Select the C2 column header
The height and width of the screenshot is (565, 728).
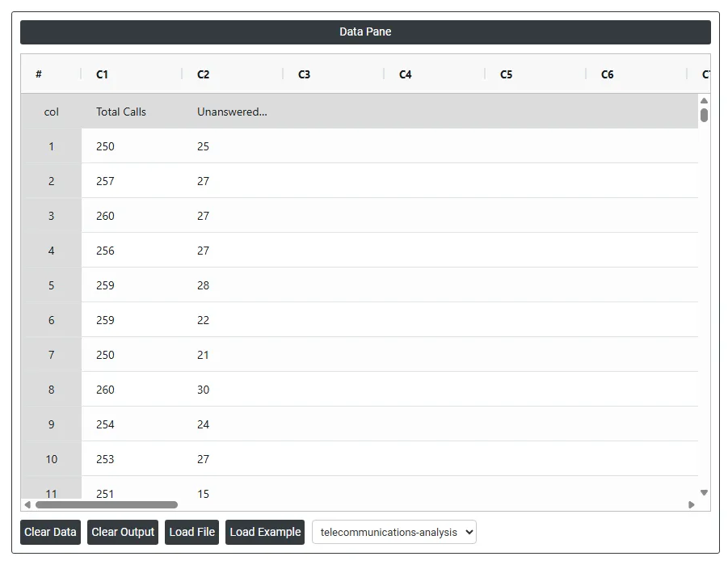[x=233, y=74]
